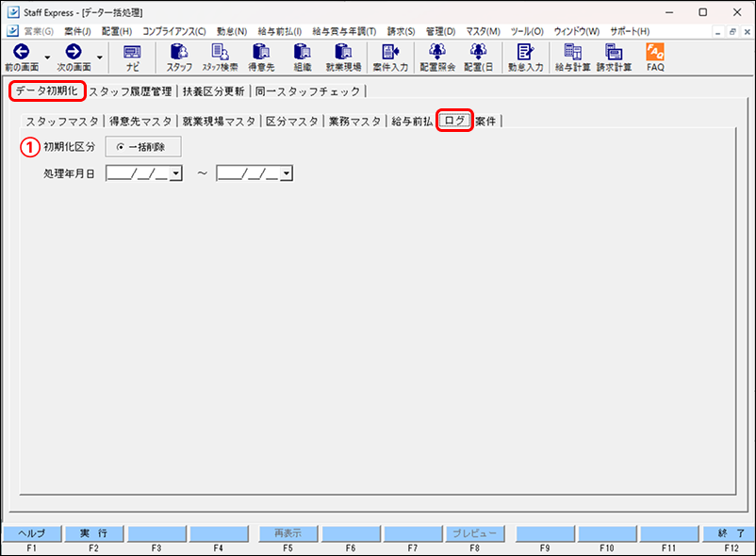Click the FAQ toolbar icon

pos(654,57)
